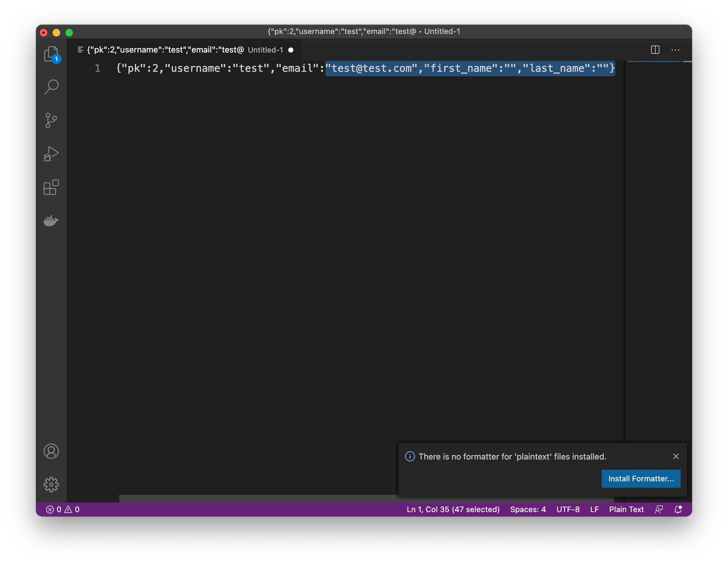Click errors and warnings count indicator
The image size is (728, 564).
coord(63,509)
